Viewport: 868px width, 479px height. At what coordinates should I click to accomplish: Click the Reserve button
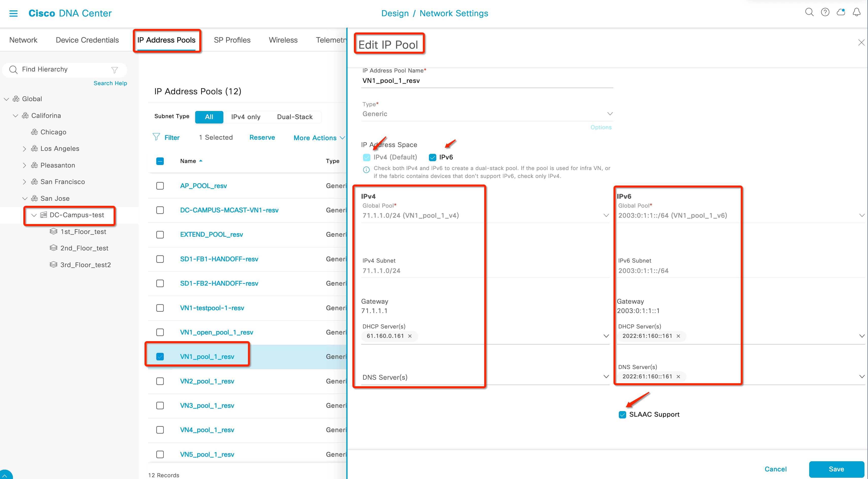coord(262,137)
